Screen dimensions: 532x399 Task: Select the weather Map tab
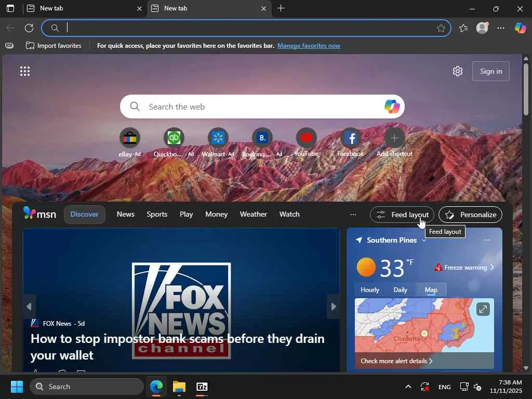pyautogui.click(x=431, y=290)
